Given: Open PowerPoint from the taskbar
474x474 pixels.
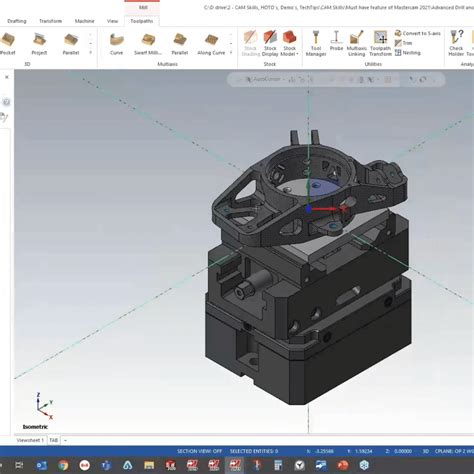Looking at the screenshot, I should coord(343,465).
